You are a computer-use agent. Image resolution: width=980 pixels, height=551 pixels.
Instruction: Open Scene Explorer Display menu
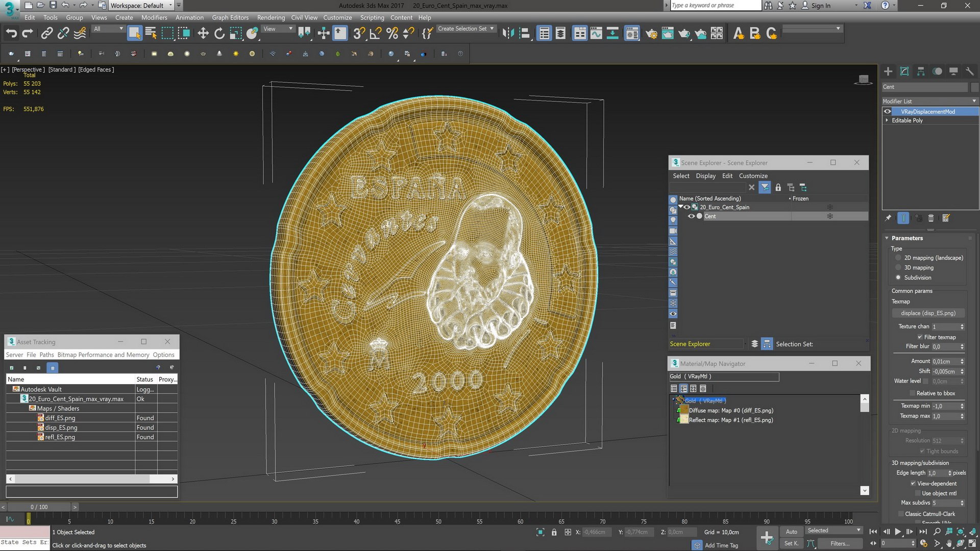705,176
